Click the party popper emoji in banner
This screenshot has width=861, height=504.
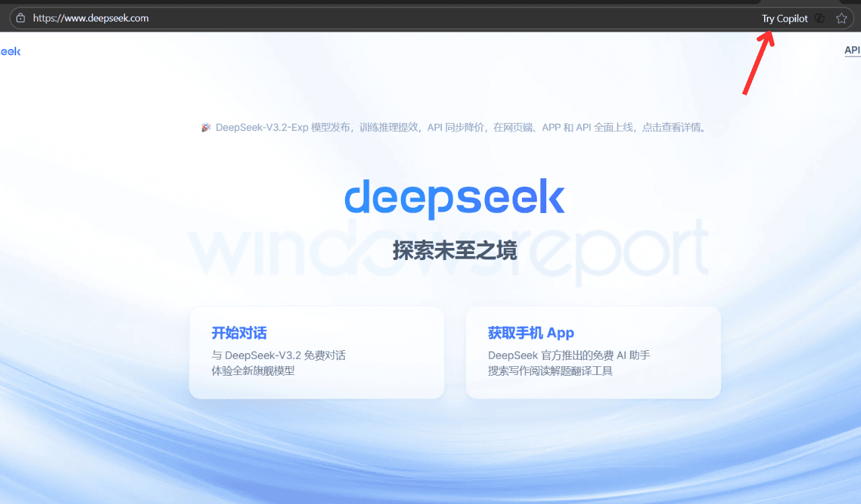207,127
